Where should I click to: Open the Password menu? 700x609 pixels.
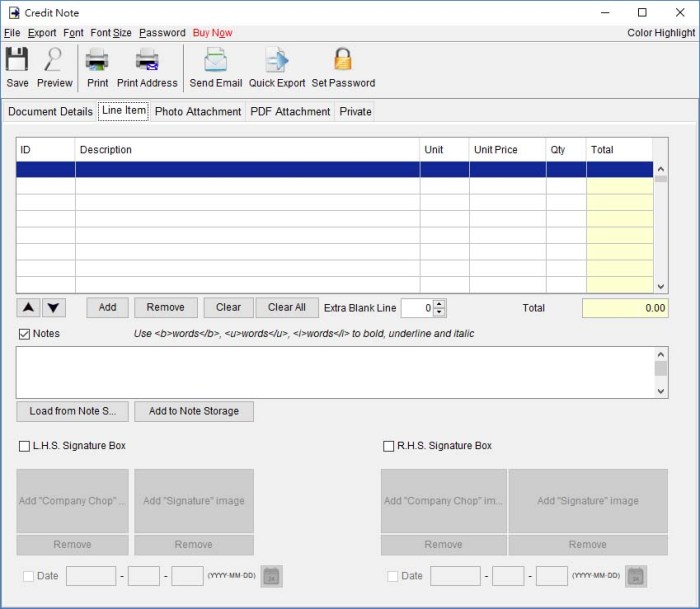click(162, 33)
